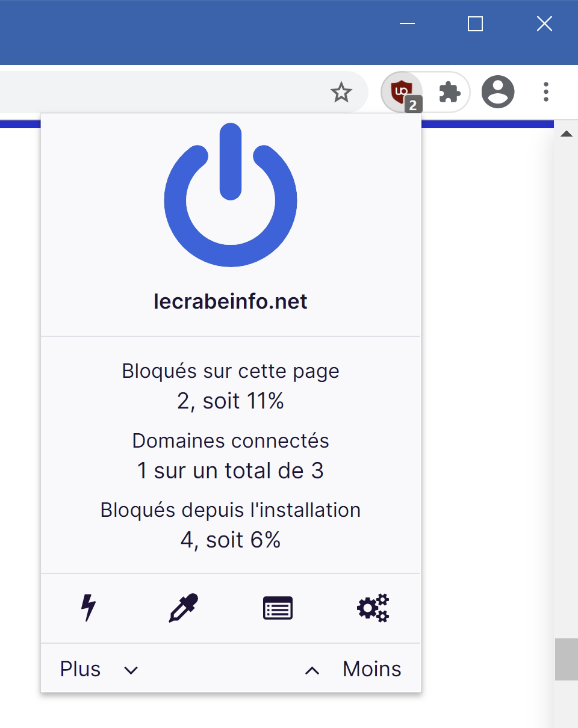Click the '2, soit 11%' blocked count

(231, 401)
